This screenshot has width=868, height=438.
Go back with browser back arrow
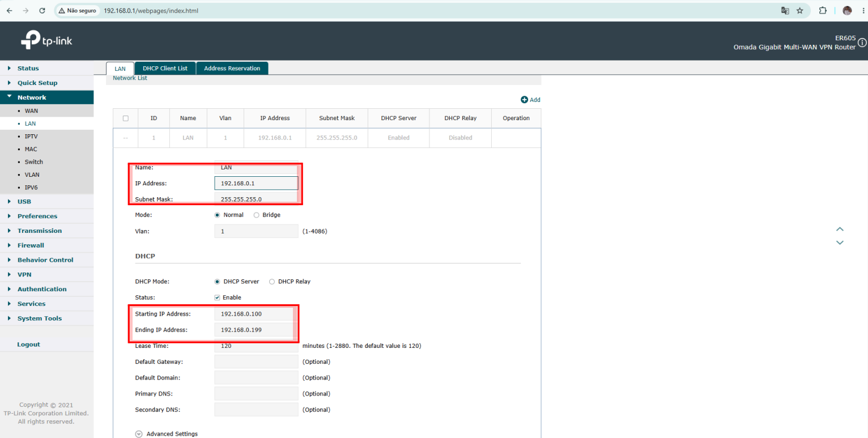(9, 11)
